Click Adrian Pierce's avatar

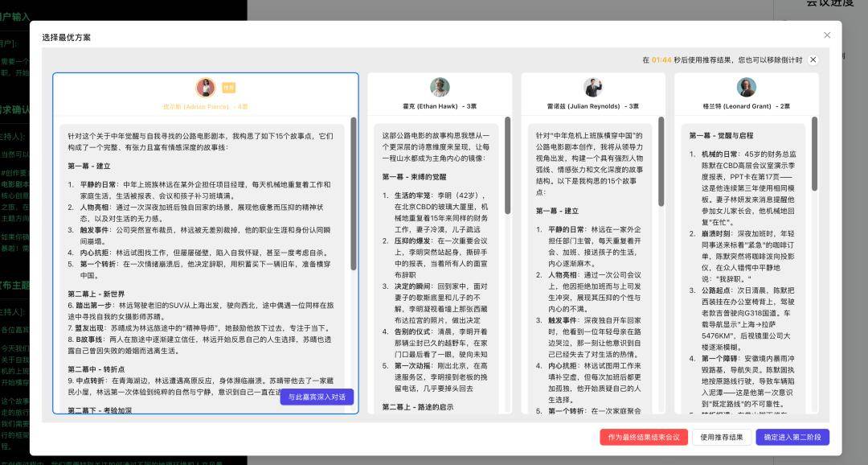(206, 88)
